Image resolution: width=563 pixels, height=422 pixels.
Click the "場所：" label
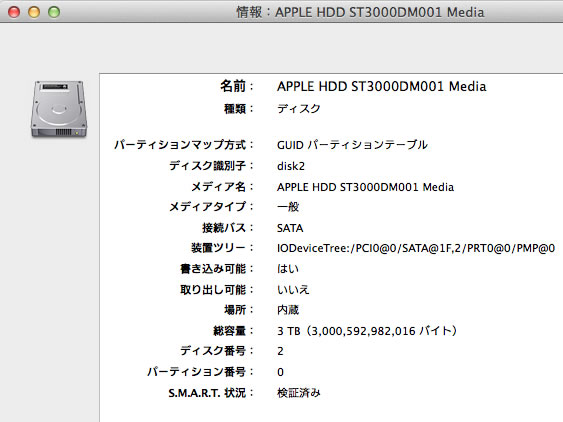click(239, 310)
